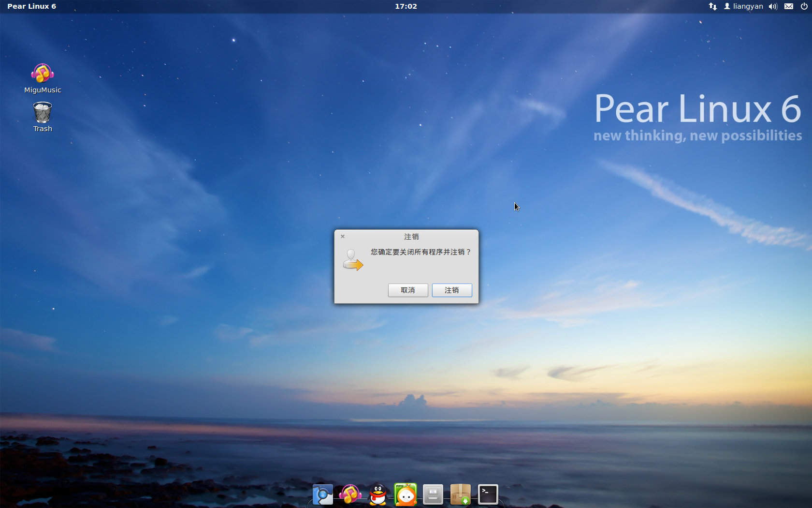Screen dimensions: 812x508
Task: Confirm logout with the 注销 button
Action: [452, 290]
